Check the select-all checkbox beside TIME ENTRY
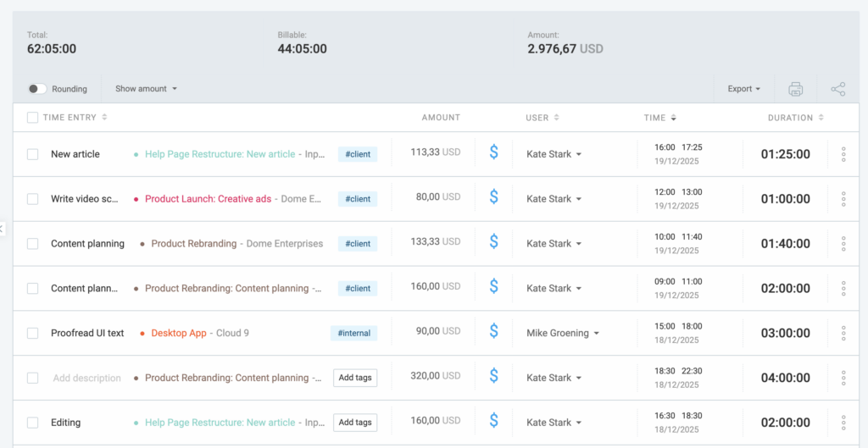 [32, 118]
